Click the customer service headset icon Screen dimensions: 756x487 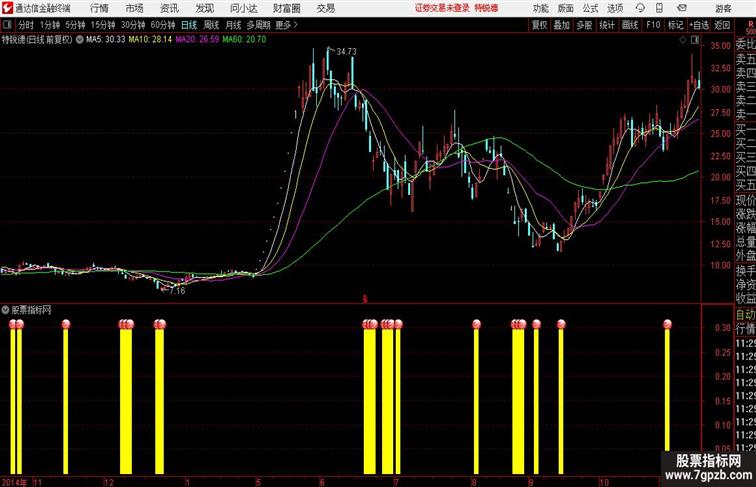640,8
